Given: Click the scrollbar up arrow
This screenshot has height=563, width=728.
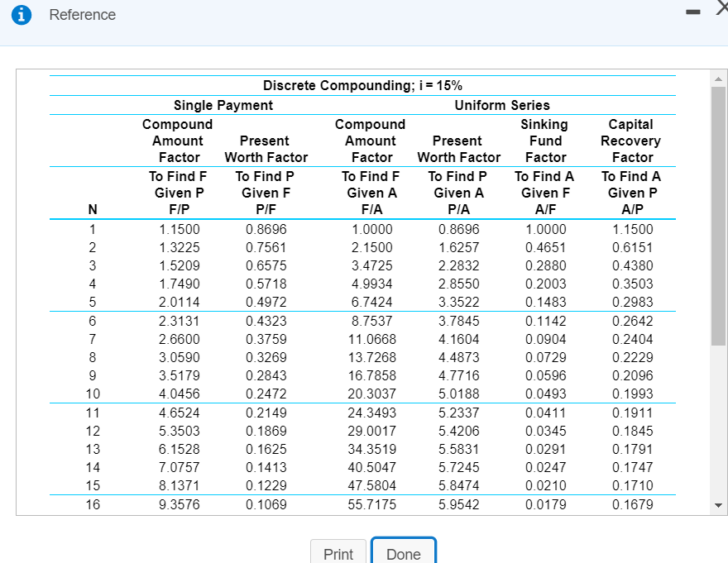Looking at the screenshot, I should click(718, 79).
